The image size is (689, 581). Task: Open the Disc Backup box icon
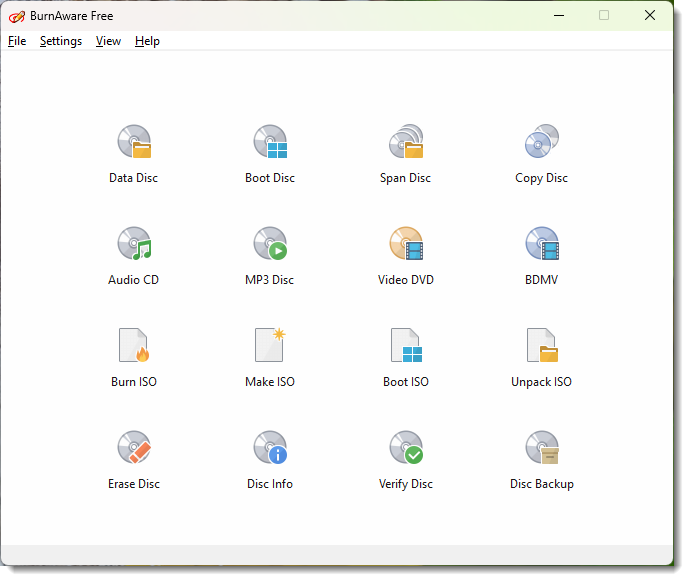point(542,447)
